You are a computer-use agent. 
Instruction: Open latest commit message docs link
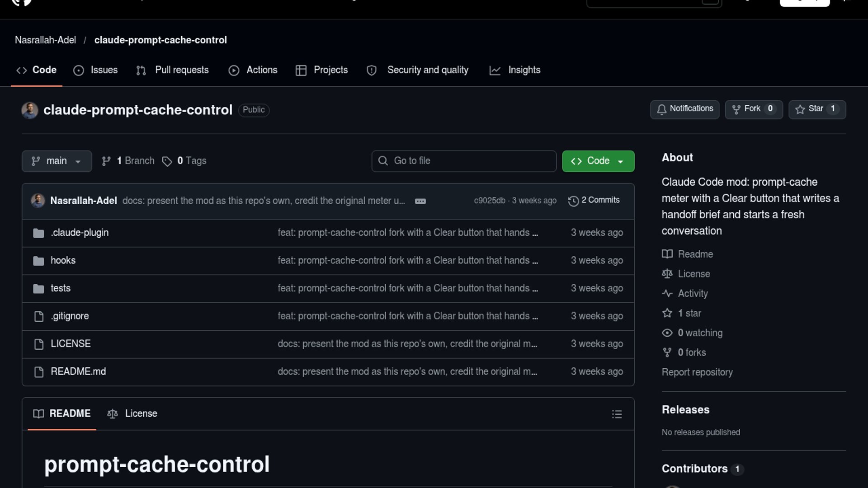(x=264, y=201)
